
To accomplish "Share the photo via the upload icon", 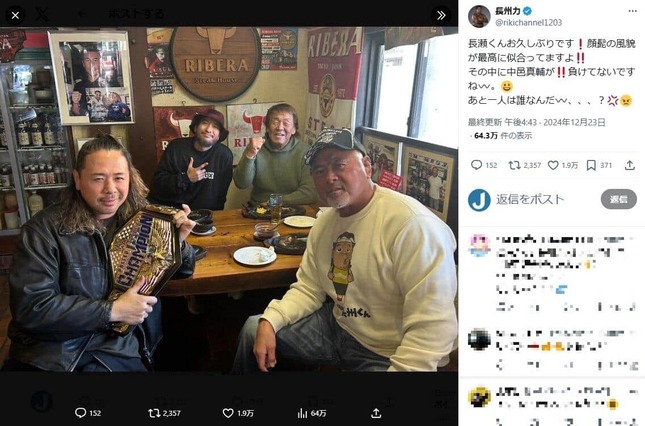I will [376, 412].
